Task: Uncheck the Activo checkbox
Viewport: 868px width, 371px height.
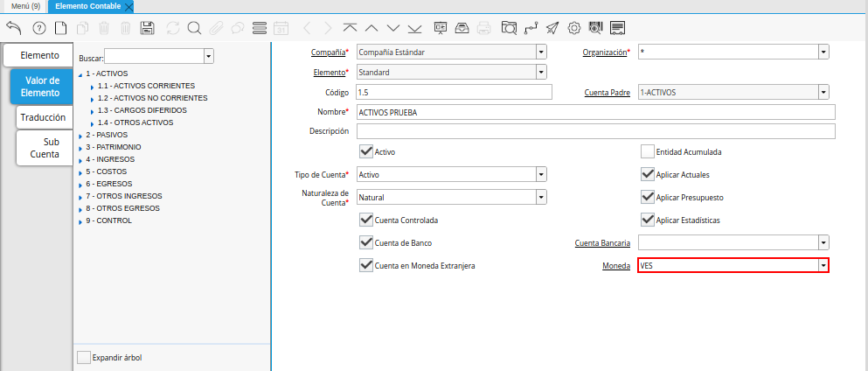Action: [366, 151]
